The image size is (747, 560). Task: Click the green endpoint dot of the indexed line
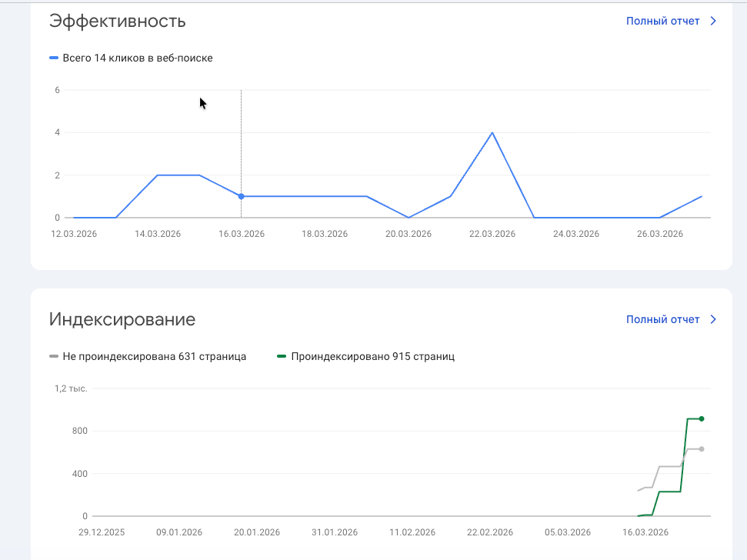[701, 418]
